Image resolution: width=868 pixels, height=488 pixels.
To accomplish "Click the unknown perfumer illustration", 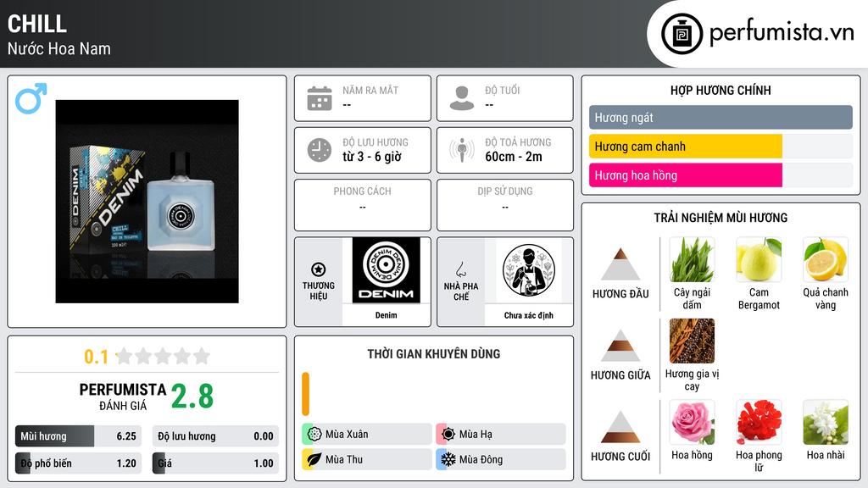I will [529, 270].
